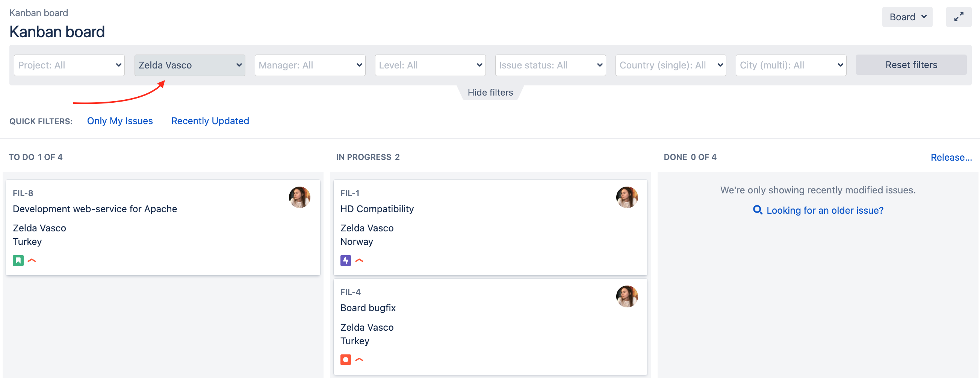Toggle the Only My Issues quick filter
This screenshot has height=383, width=980.
pos(120,121)
